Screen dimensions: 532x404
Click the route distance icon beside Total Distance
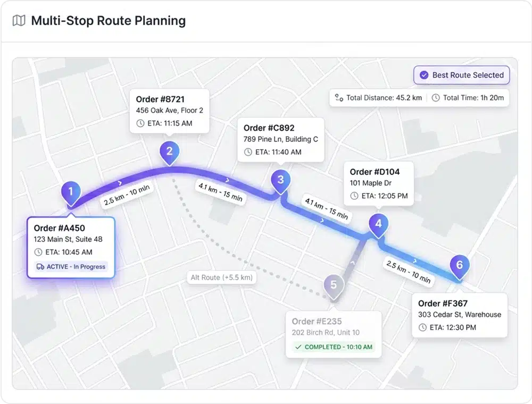pyautogui.click(x=339, y=98)
